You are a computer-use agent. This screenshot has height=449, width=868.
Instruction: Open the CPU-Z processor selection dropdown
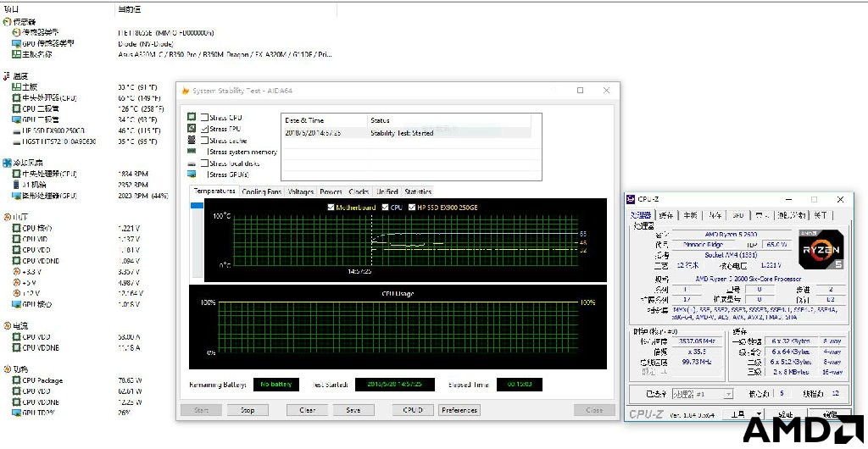[x=728, y=394]
